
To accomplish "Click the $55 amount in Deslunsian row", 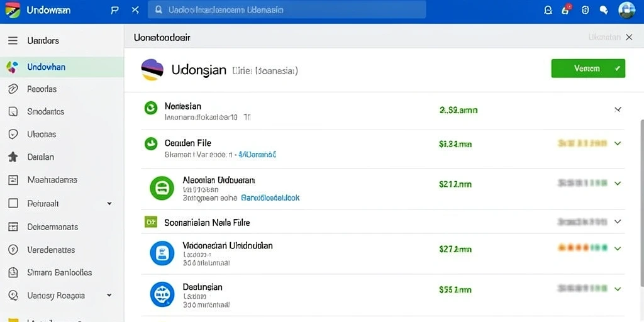I will (x=455, y=290).
